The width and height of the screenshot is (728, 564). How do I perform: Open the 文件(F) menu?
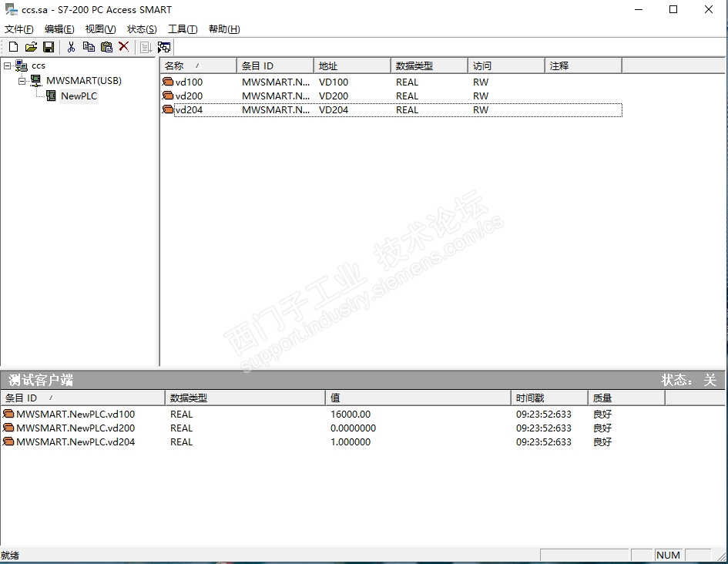(19, 29)
